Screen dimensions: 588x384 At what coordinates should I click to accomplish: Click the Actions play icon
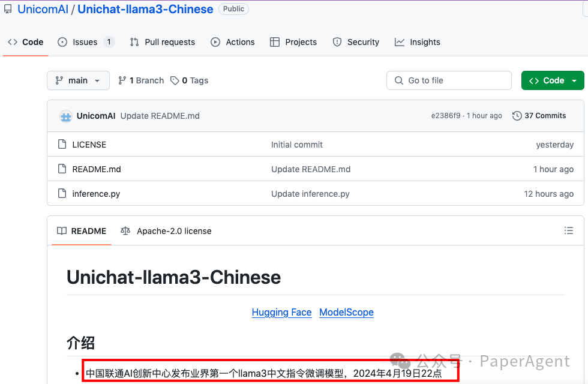215,42
